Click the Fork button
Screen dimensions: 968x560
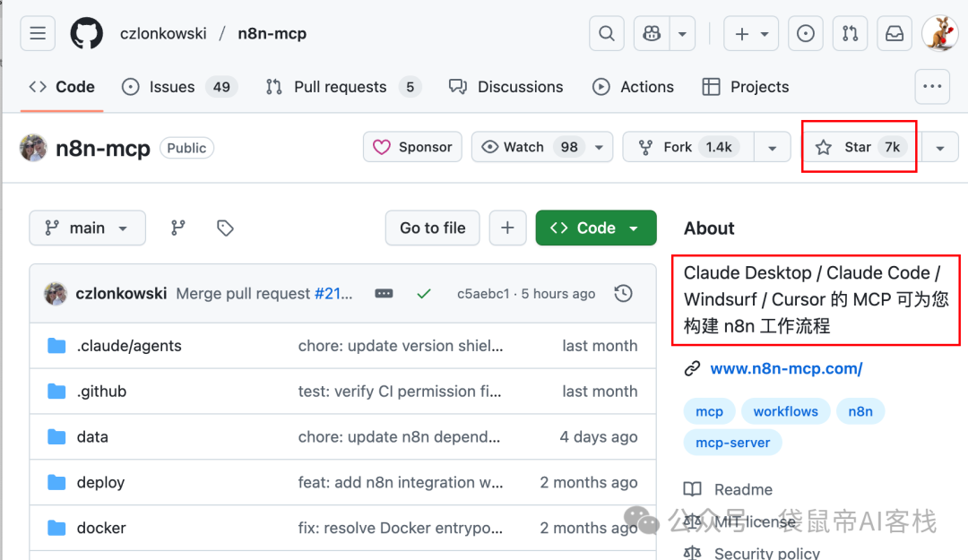[688, 147]
